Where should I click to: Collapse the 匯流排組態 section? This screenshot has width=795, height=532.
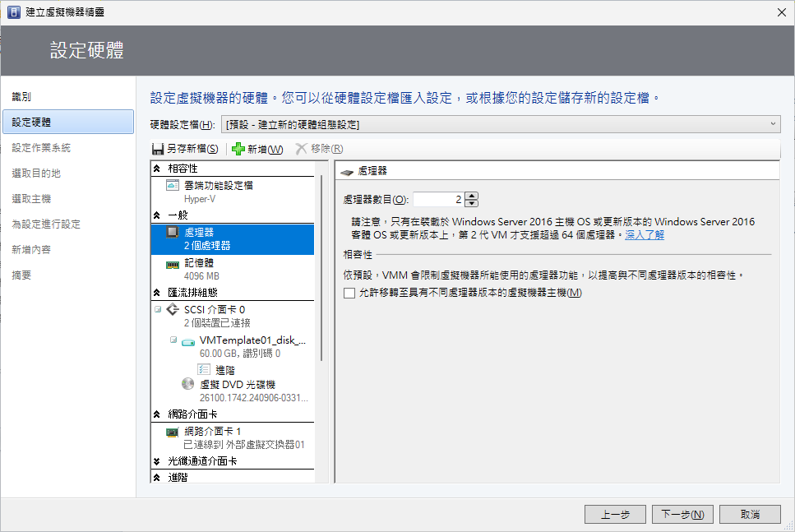tap(157, 292)
